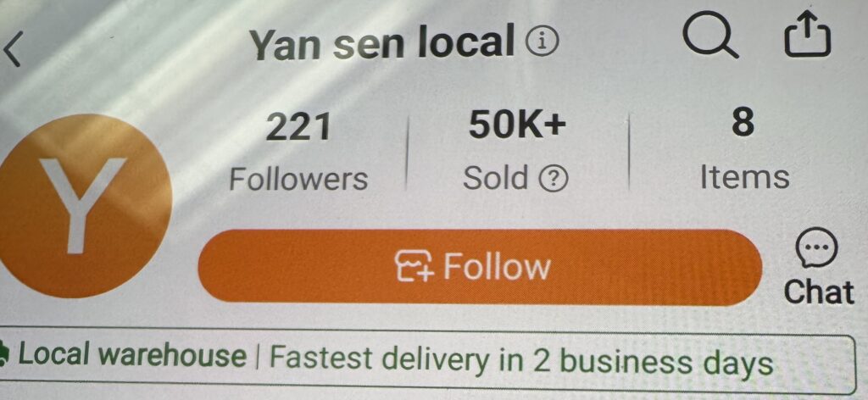The width and height of the screenshot is (868, 400).
Task: Tap Fastest delivery in 2 business days
Action: tap(520, 362)
